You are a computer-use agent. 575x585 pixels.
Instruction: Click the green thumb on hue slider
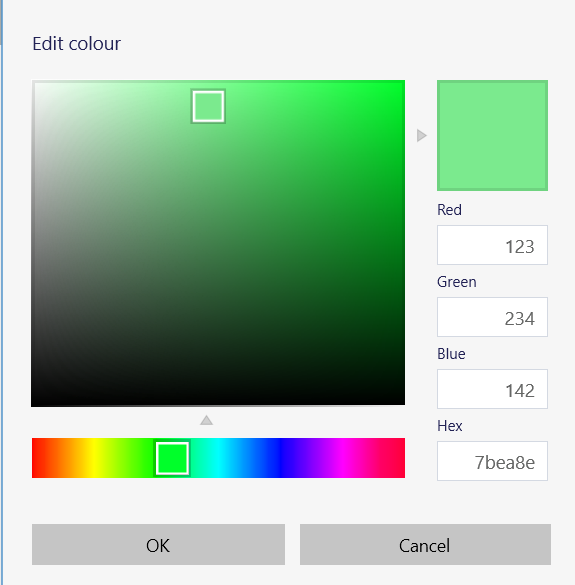(x=172, y=458)
